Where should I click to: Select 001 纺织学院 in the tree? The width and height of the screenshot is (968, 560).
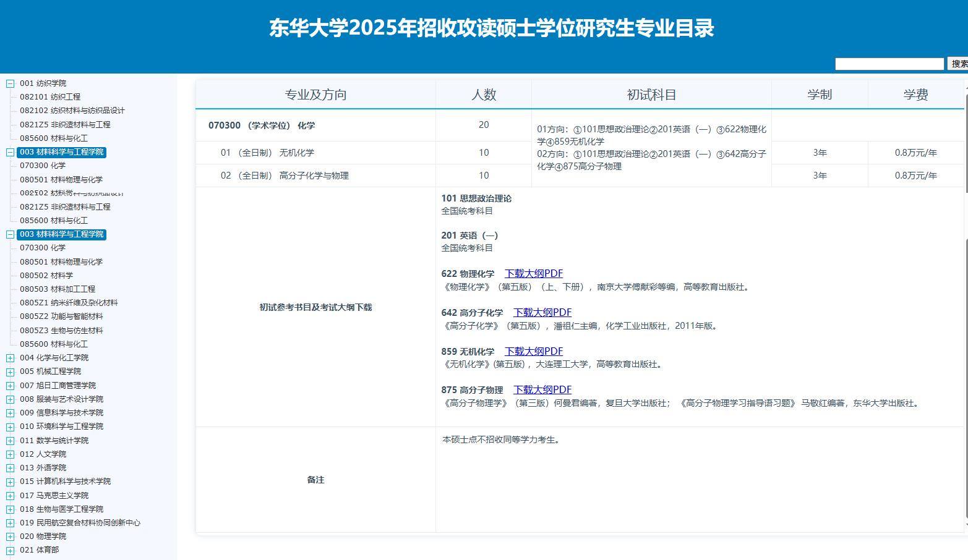(x=43, y=83)
